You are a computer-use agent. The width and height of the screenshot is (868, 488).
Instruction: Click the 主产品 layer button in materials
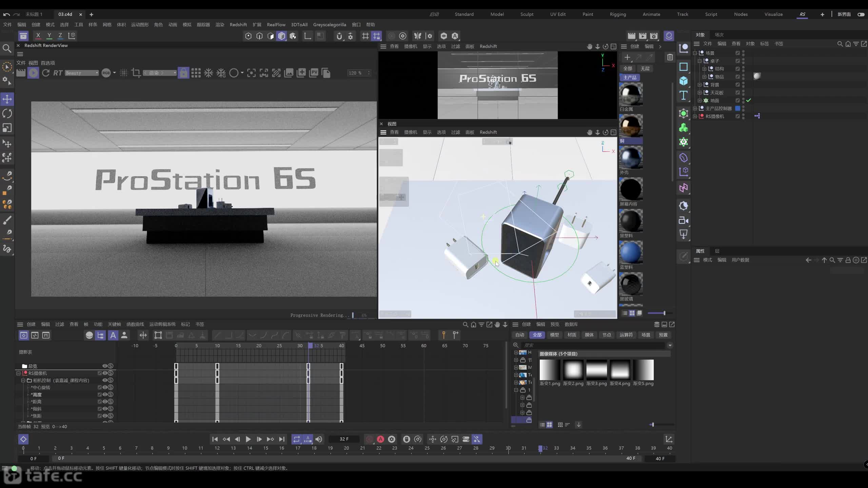click(630, 78)
